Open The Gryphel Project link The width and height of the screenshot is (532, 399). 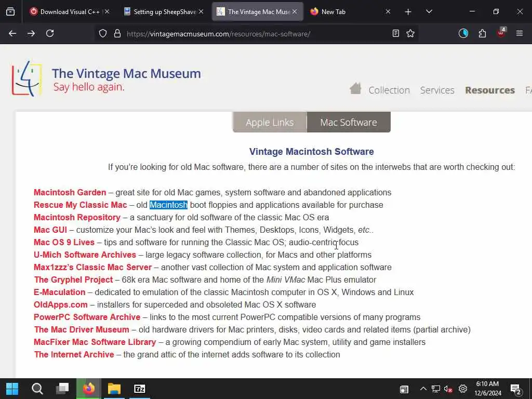click(73, 280)
